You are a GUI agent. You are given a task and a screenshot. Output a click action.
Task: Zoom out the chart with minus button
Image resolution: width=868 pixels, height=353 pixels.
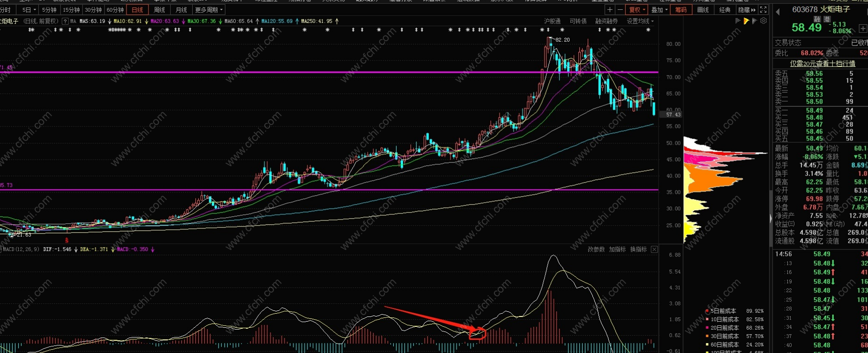(x=620, y=10)
